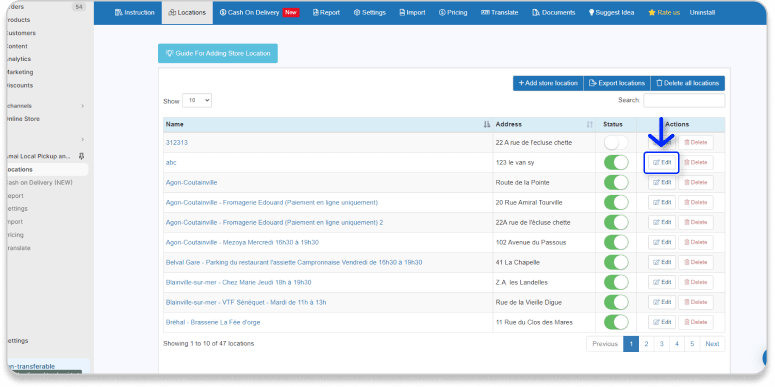Image resolution: width=775 pixels, height=387 pixels.
Task: Open Guide For Adding Store Location
Action: [218, 53]
